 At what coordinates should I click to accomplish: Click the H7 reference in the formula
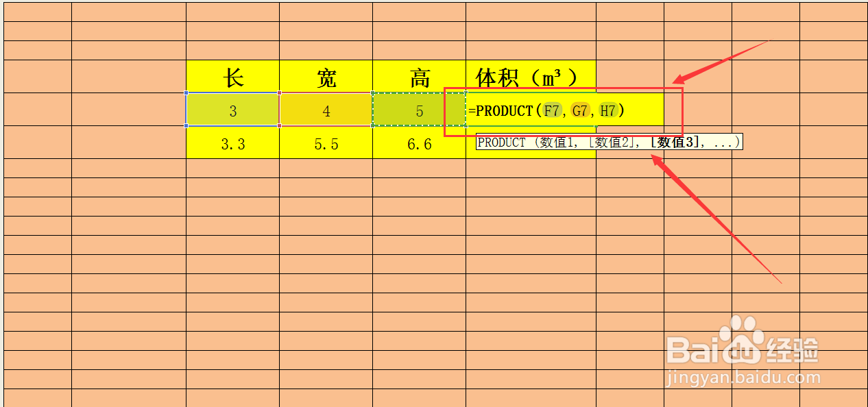(x=607, y=110)
